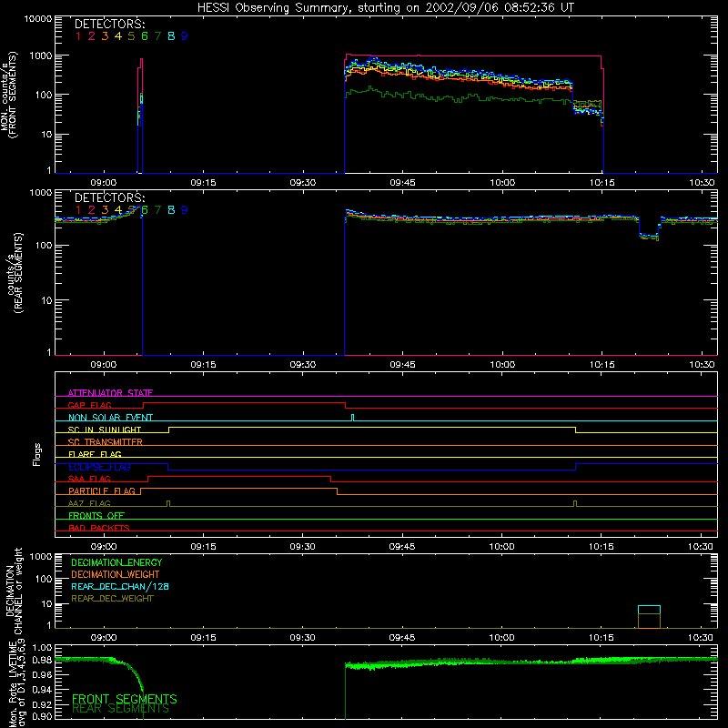Click detector number 6 in front segments legend

pos(145,36)
